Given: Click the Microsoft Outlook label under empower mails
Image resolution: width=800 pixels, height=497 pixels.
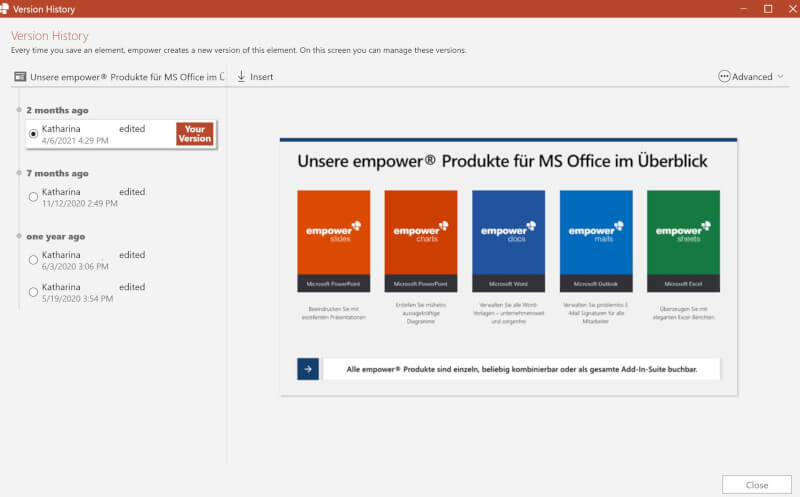Looking at the screenshot, I should 596,284.
